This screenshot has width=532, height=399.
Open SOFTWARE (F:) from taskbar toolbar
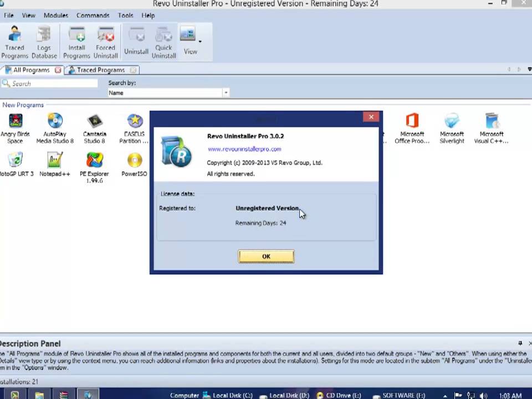point(399,395)
